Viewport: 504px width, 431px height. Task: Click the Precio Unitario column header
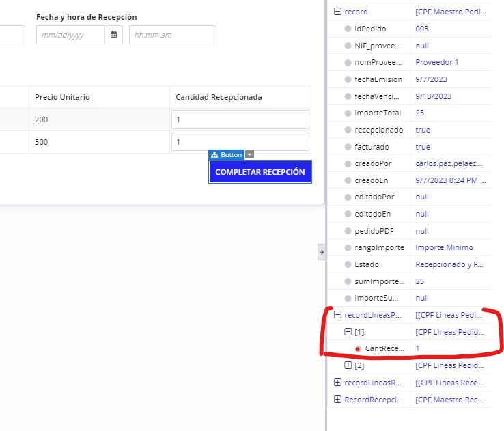(62, 97)
